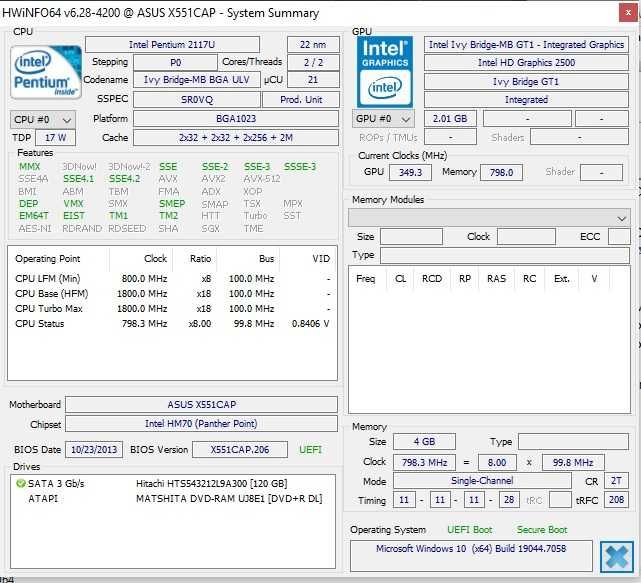Click the SSE4.2 feature label
This screenshot has width=641, height=583.
124,179
